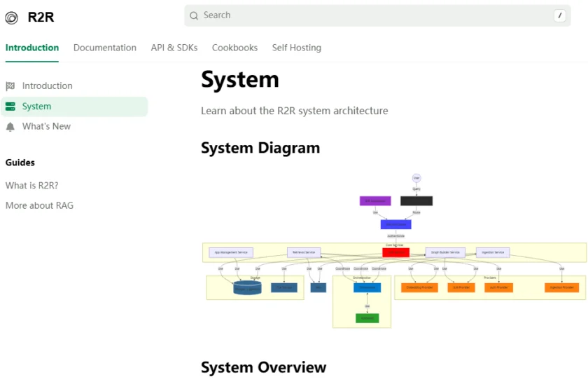Go to the Cookbooks tab

[234, 48]
